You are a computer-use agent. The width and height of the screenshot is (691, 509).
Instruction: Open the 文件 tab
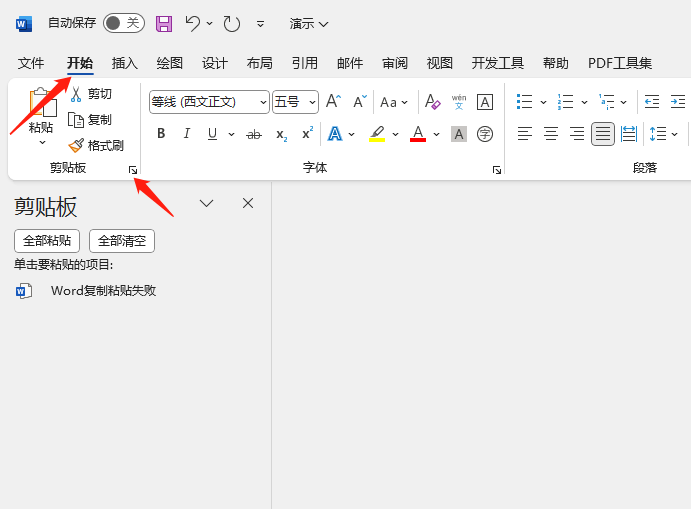pos(31,63)
